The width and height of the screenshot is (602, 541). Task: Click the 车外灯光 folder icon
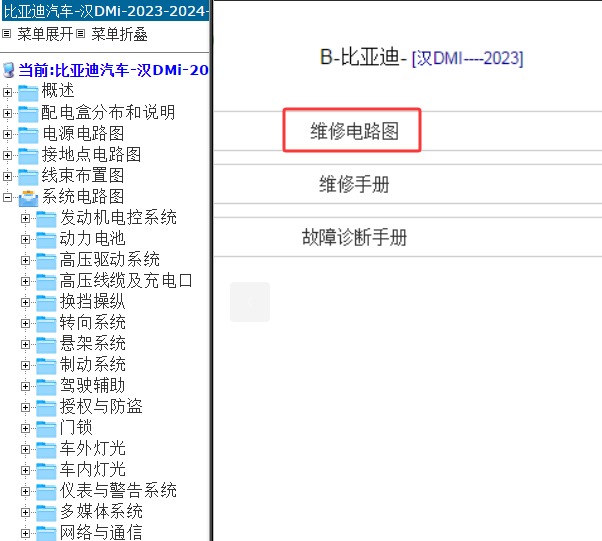(46, 450)
